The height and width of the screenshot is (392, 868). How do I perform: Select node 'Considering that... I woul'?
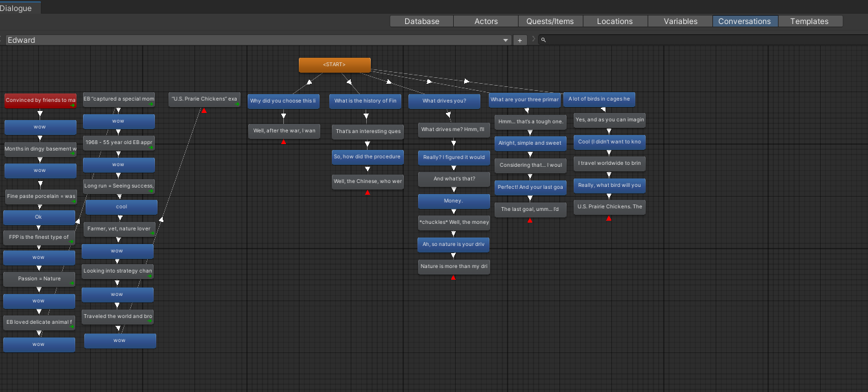[x=530, y=165]
